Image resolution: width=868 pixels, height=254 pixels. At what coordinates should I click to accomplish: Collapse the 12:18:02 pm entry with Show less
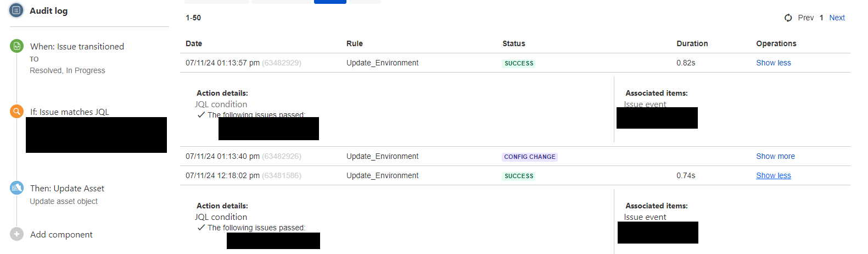pyautogui.click(x=774, y=175)
